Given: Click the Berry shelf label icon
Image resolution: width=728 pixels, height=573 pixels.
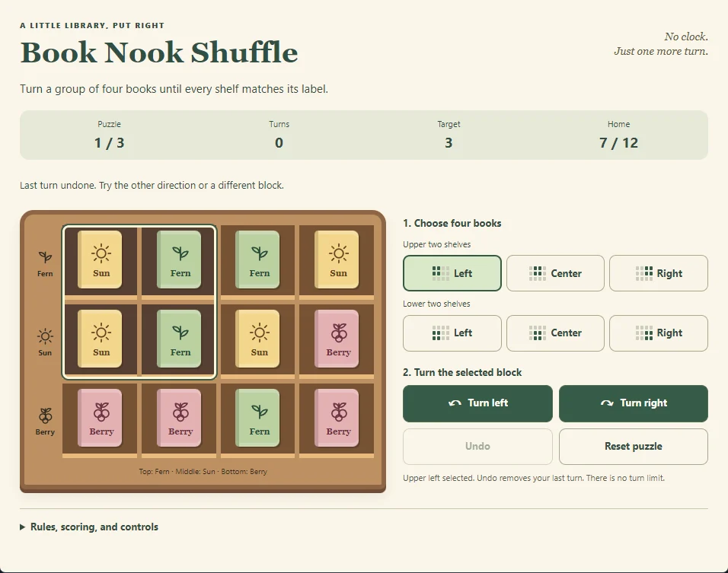Looking at the screenshot, I should point(45,415).
